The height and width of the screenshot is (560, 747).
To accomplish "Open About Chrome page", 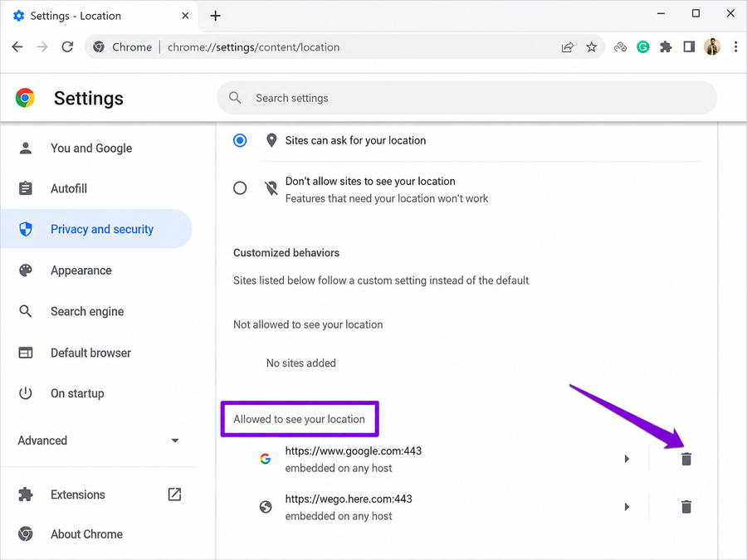I will point(86,533).
